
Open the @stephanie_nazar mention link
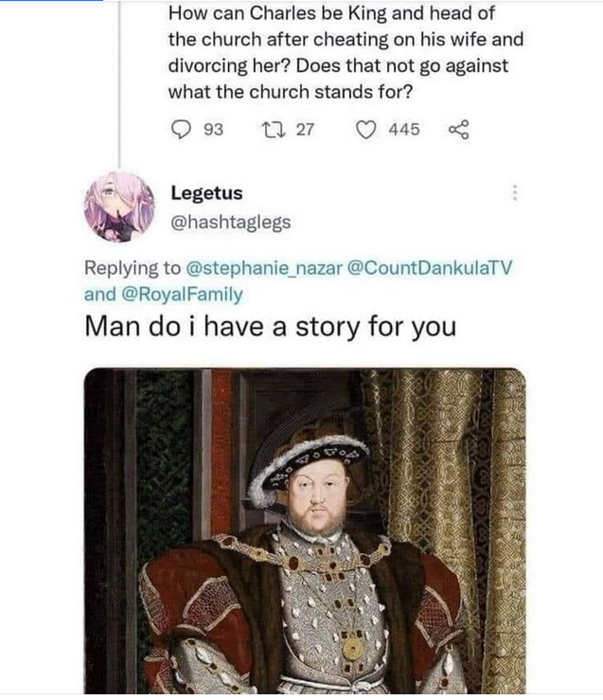click(x=263, y=268)
